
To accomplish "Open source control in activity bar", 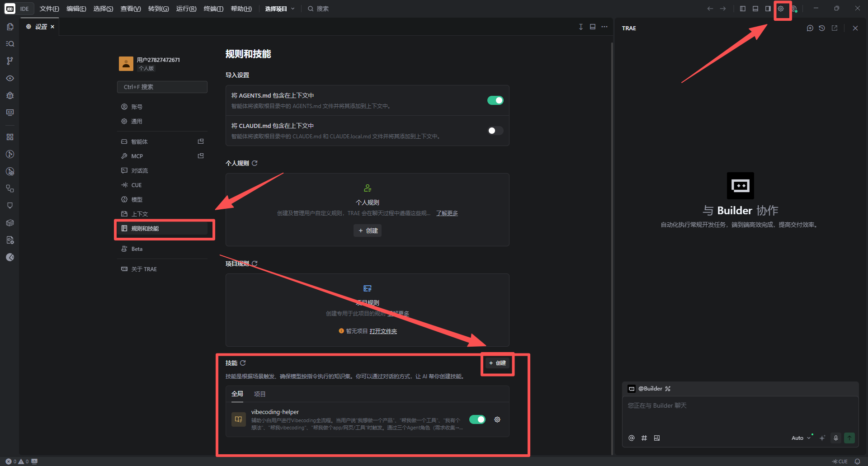I will 10,61.
